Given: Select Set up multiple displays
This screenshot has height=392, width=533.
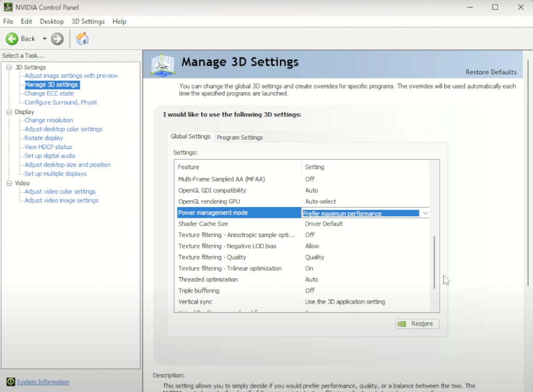Looking at the screenshot, I should click(x=55, y=174).
